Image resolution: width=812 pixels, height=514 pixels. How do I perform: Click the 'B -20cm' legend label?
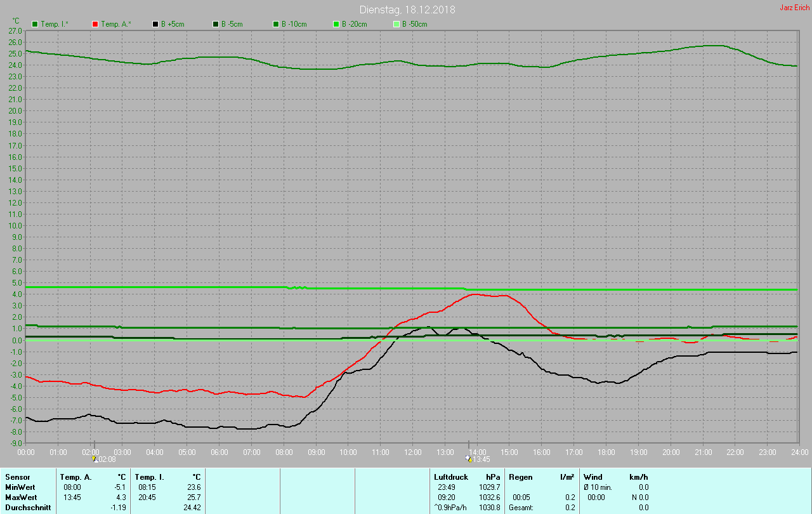pos(355,24)
